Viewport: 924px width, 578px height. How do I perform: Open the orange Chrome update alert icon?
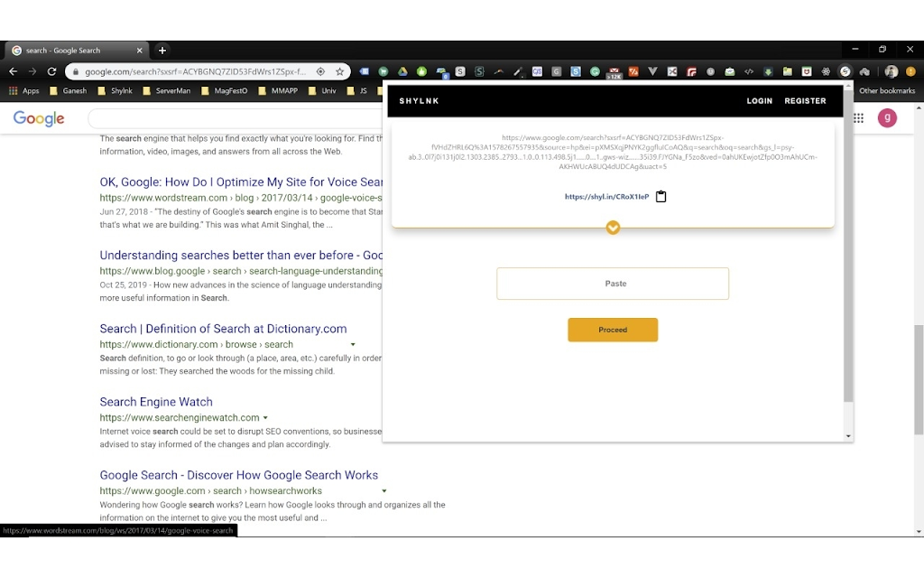coord(910,71)
